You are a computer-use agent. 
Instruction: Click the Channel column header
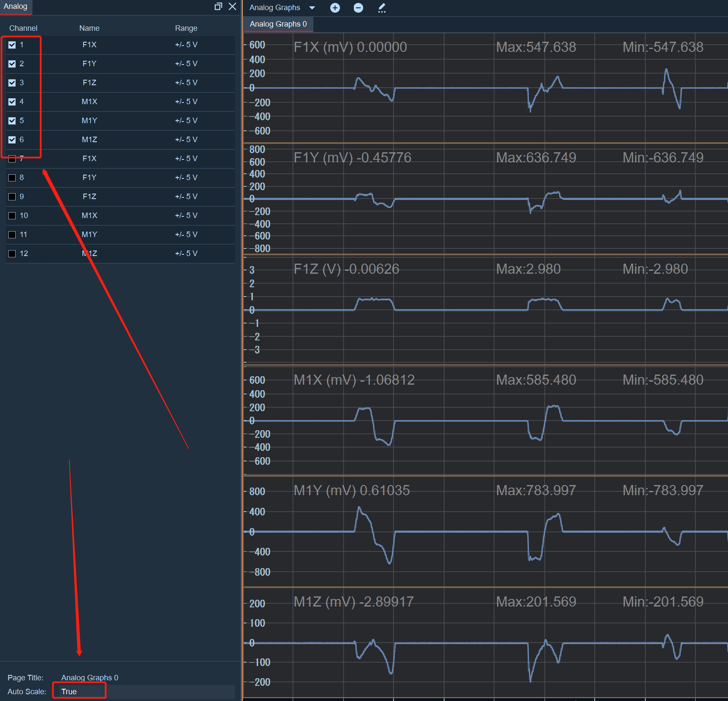point(23,28)
